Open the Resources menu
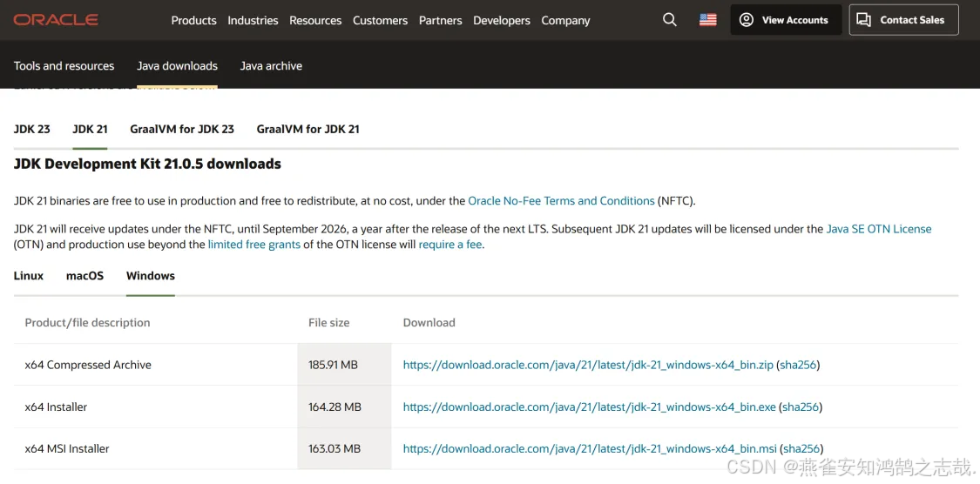This screenshot has height=484, width=980. [315, 21]
